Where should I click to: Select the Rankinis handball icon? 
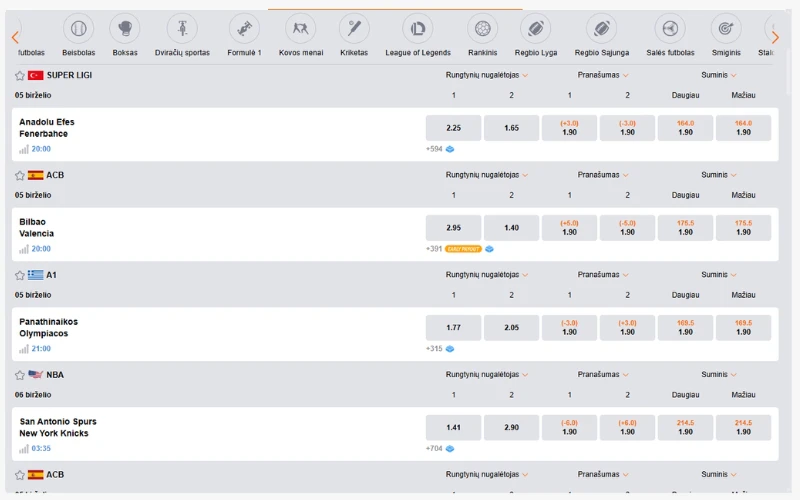click(483, 29)
